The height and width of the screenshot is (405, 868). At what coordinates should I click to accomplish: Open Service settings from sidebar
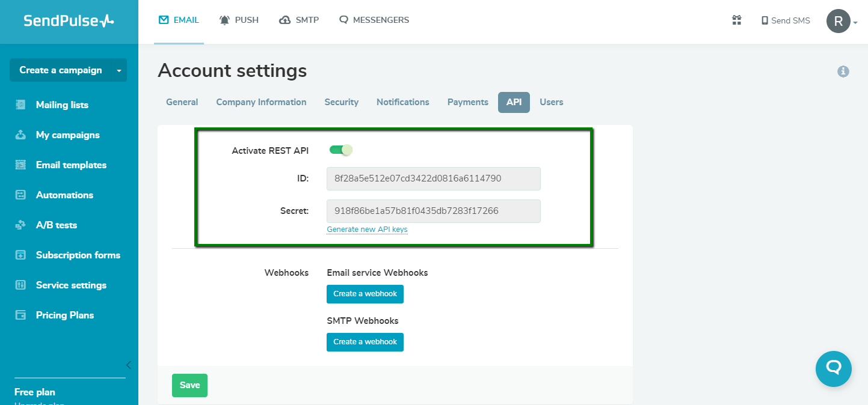[71, 285]
